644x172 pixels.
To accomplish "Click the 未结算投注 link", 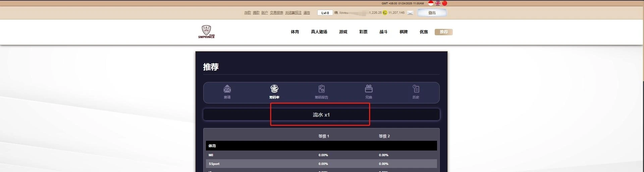I will [x=293, y=13].
